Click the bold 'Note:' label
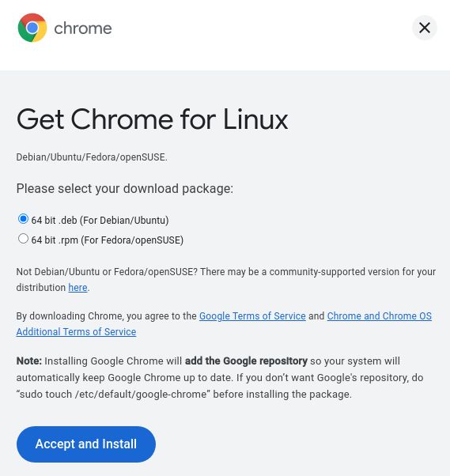 (x=29, y=361)
